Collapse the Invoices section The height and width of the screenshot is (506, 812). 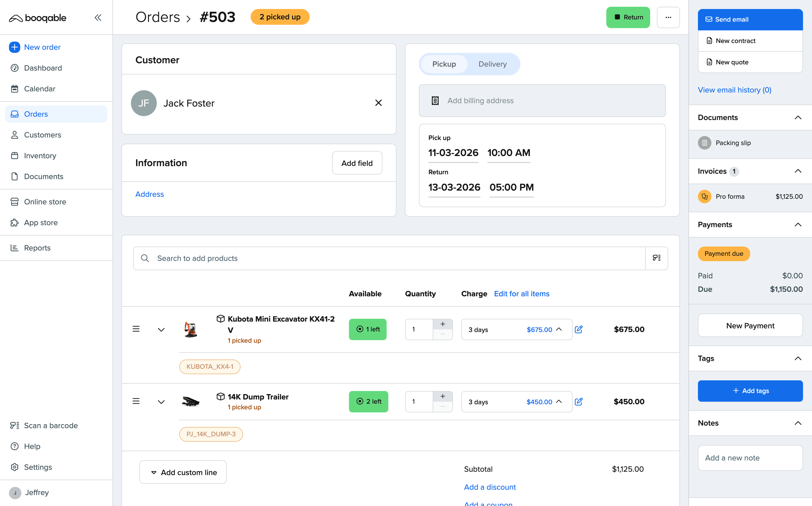pos(798,171)
